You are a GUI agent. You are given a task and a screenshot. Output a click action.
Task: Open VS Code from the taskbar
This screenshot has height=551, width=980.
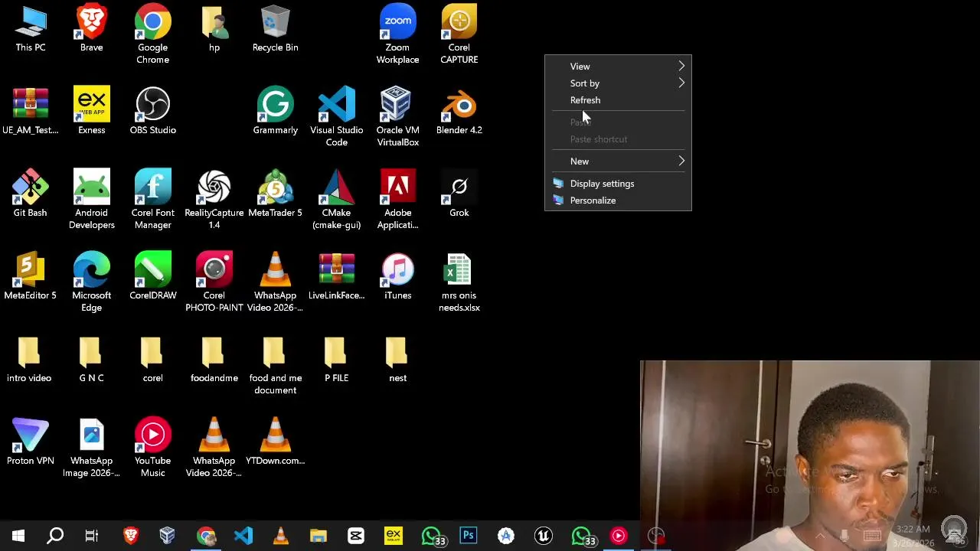pos(243,536)
